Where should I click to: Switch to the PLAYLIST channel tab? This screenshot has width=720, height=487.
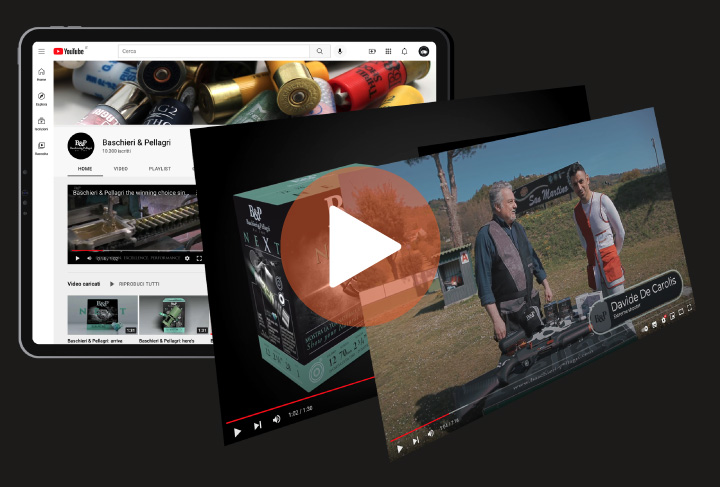160,169
